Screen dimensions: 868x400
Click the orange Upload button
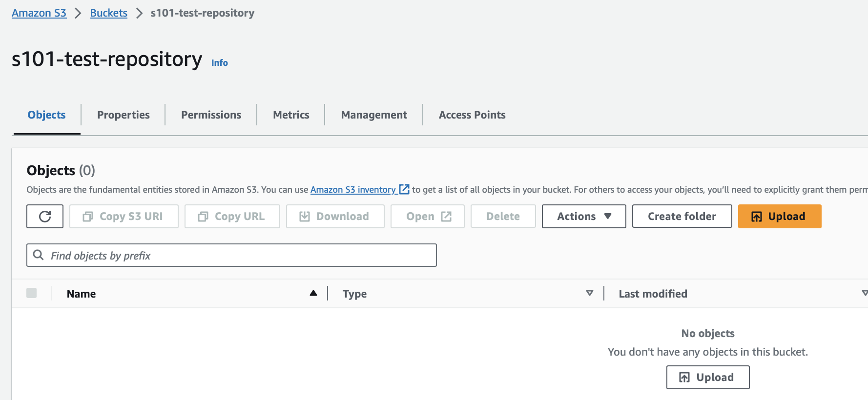[780, 216]
